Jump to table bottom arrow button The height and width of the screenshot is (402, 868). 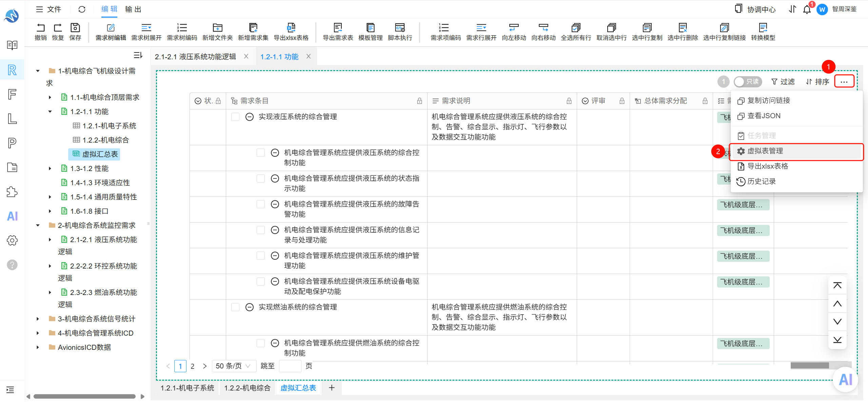pyautogui.click(x=837, y=340)
